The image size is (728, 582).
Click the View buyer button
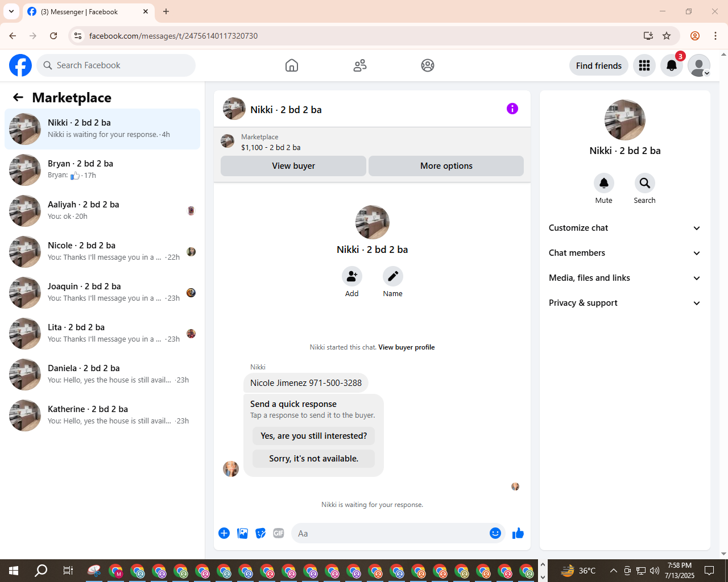tap(293, 166)
